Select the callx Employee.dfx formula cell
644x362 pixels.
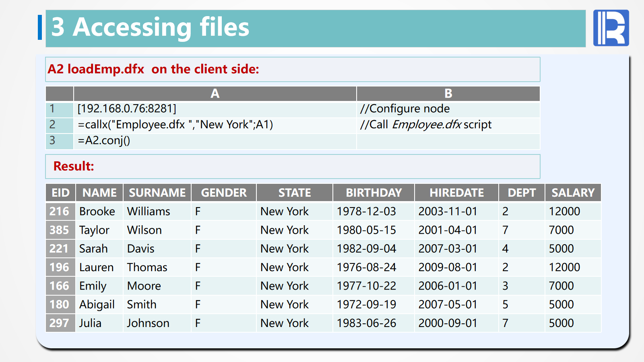[175, 125]
